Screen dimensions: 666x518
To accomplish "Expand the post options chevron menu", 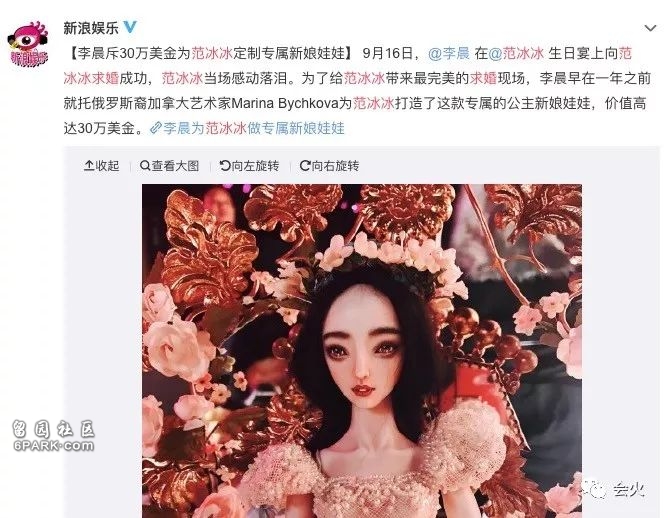I will (x=650, y=28).
